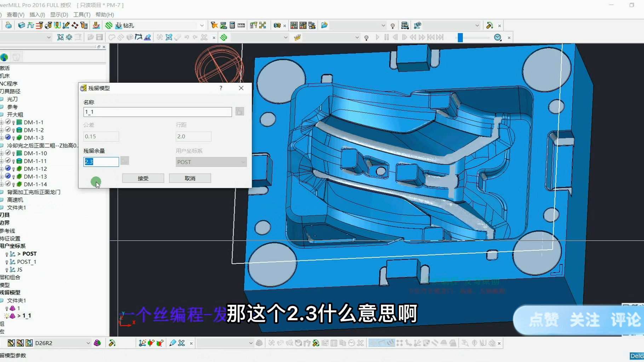
Task: Toggle visibility of the JS workplane
Action: pos(7,270)
